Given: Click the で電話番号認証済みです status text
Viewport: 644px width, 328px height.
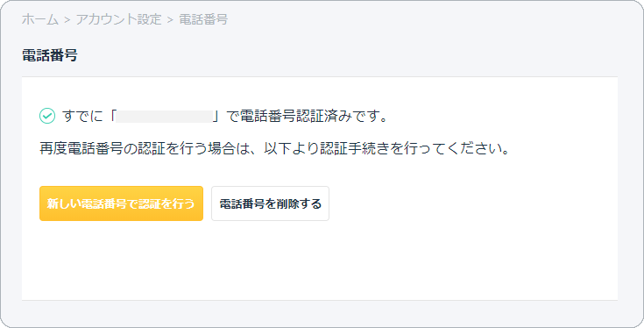Looking at the screenshot, I should (x=308, y=117).
